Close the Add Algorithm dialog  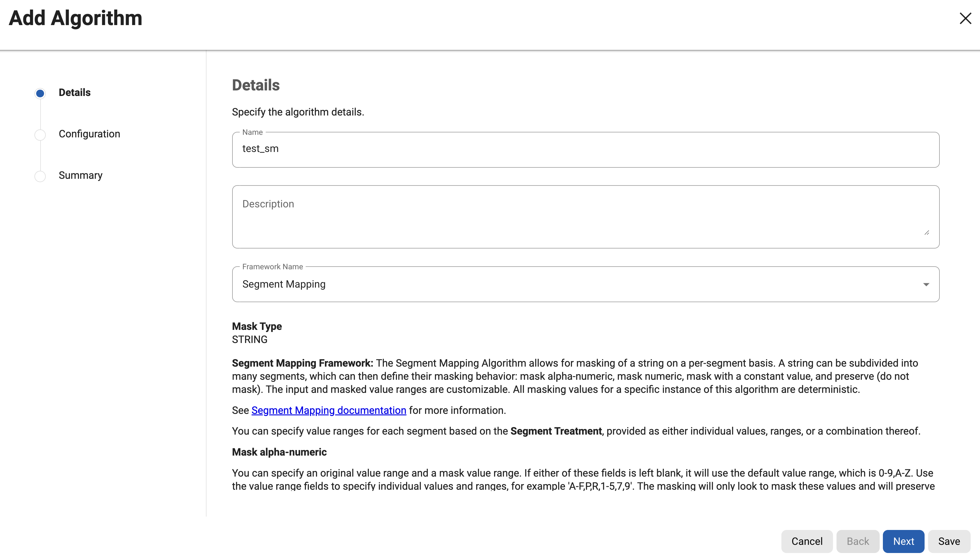tap(965, 18)
